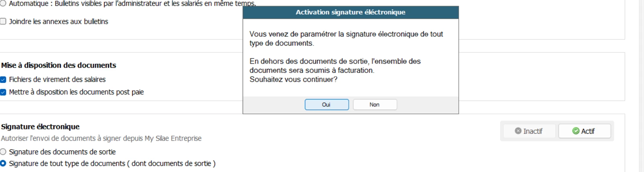Click the Souhaitez vous continuer message text
The height and width of the screenshot is (172, 644).
(x=293, y=79)
